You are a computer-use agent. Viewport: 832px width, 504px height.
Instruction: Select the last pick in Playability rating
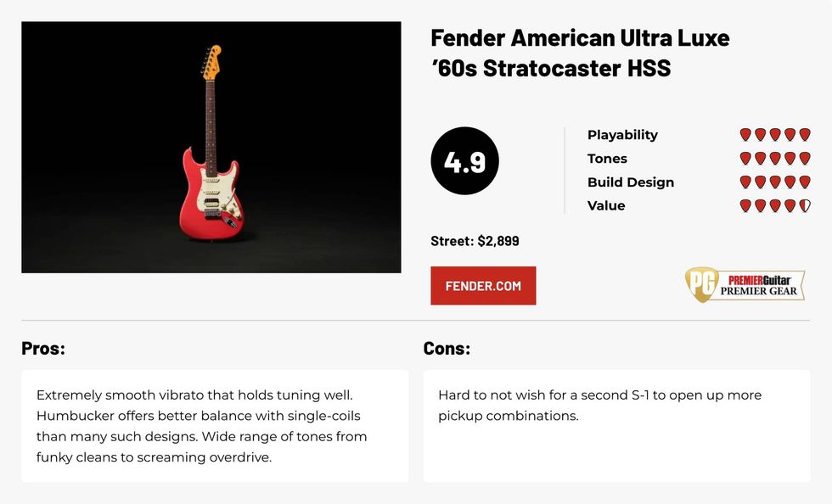click(x=805, y=135)
